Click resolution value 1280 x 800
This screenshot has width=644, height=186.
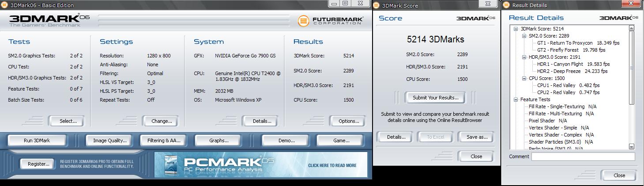[x=158, y=56]
